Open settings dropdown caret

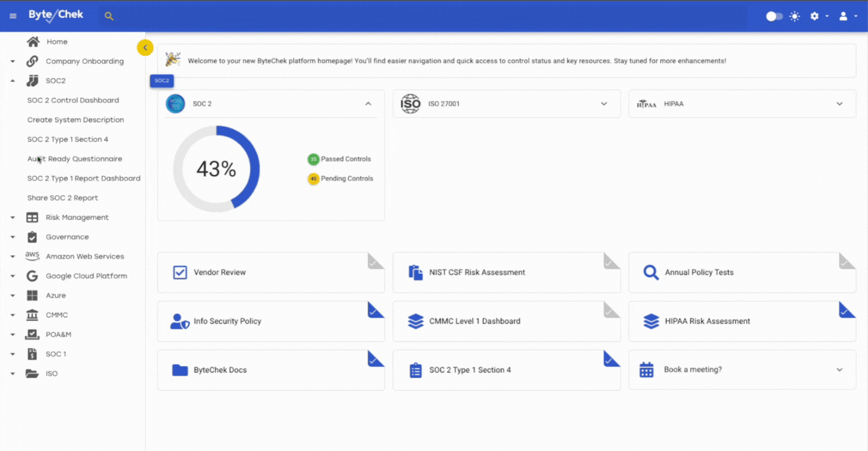tap(827, 16)
